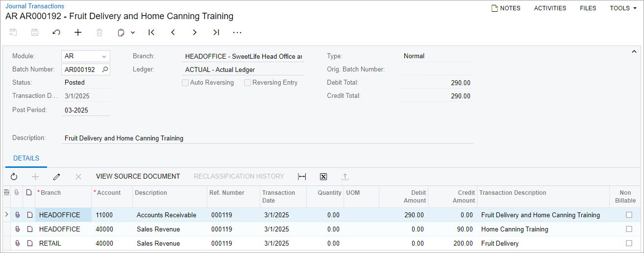Screen dimensions: 644x253
Task: Navigate to the next record
Action: point(195,33)
